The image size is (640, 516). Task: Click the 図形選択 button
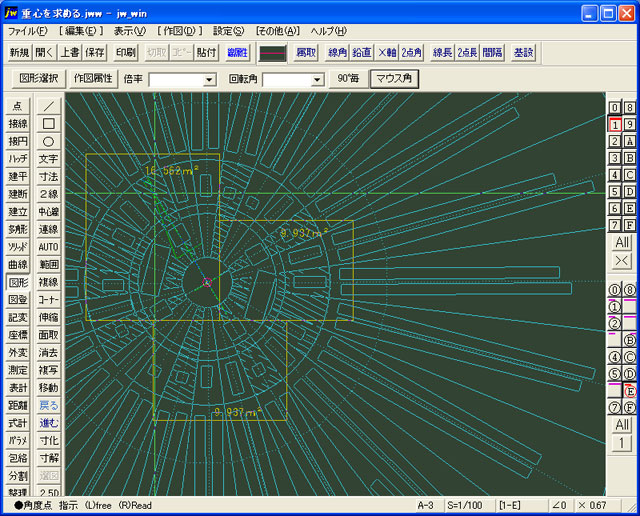coord(39,78)
